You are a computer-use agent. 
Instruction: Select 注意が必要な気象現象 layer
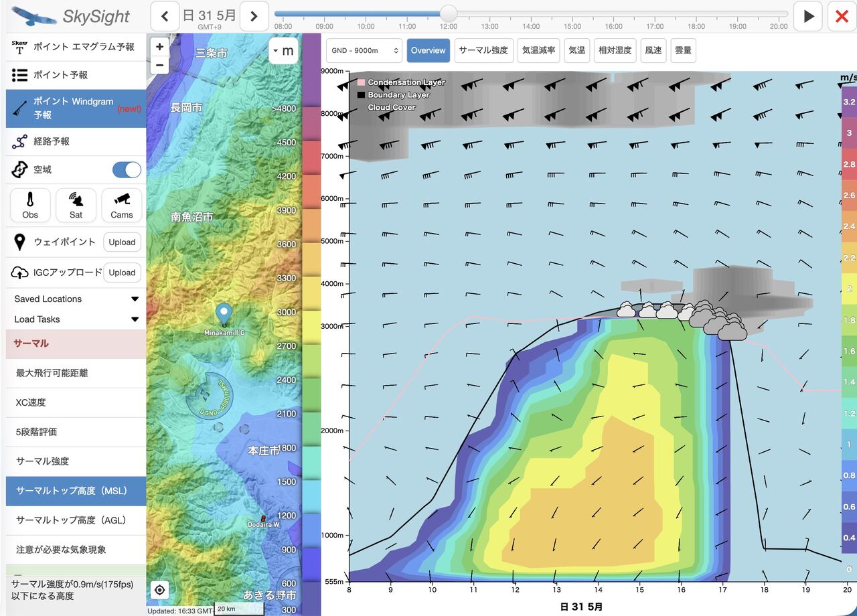[x=76, y=550]
